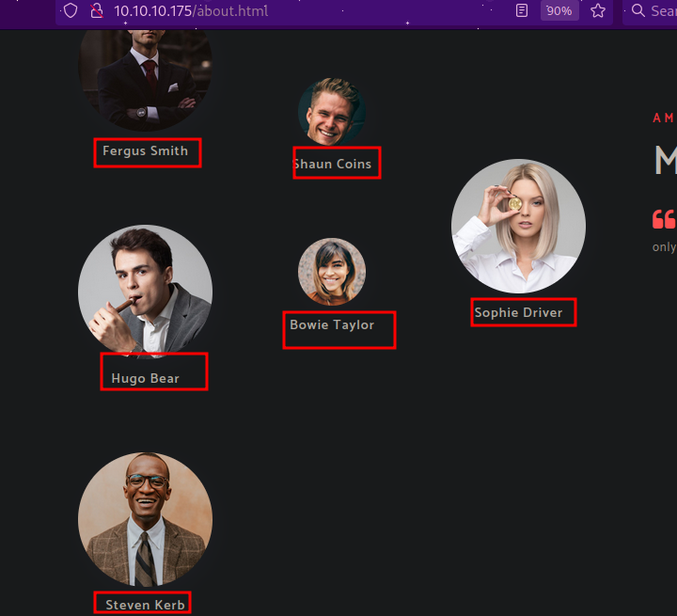Select the Shaun Coins name label
The image size is (677, 616).
(333, 165)
